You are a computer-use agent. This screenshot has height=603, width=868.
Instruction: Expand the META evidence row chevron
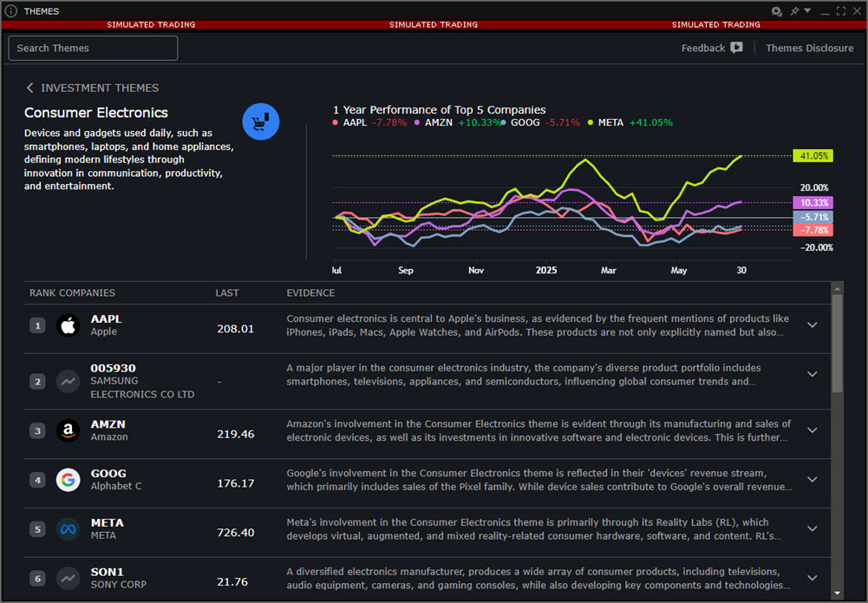(x=813, y=528)
